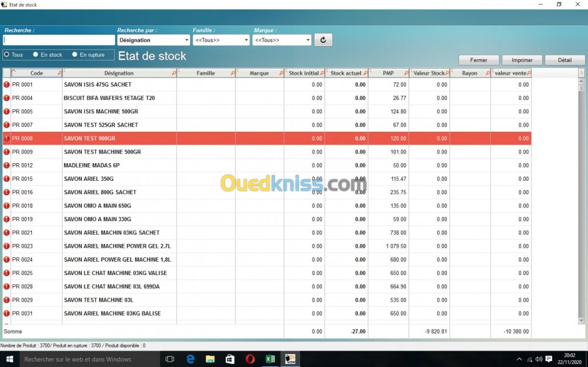This screenshot has height=367, width=588.
Task: Click the search icon in PMP column header
Action: pyautogui.click(x=406, y=73)
